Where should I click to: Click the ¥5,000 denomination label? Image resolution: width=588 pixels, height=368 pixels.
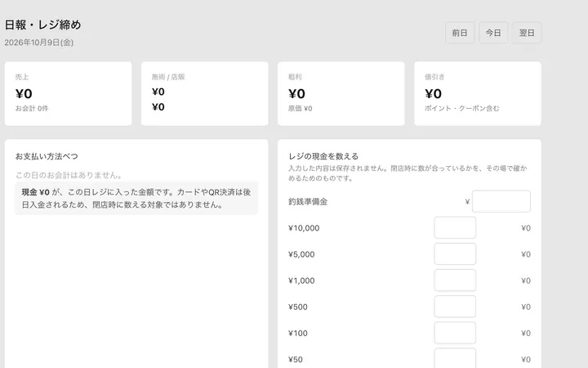click(x=301, y=254)
